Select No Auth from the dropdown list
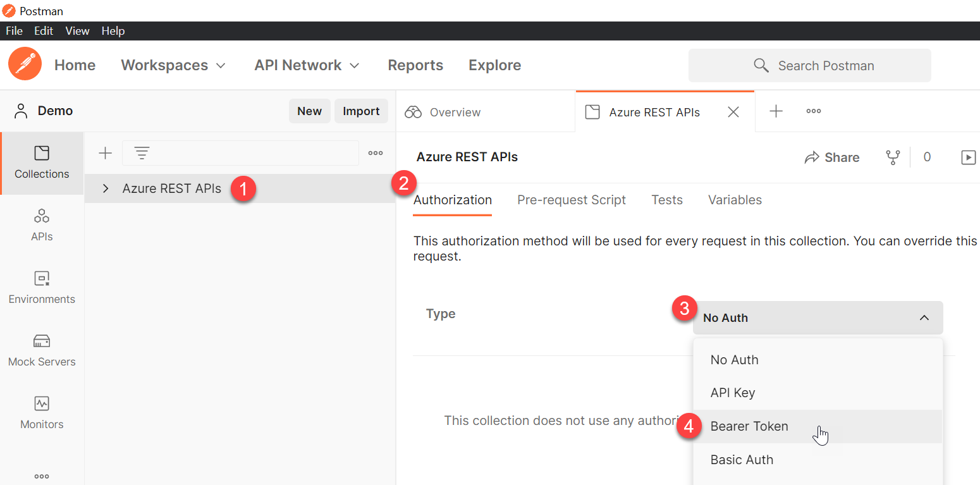The image size is (980, 485). [x=818, y=360]
